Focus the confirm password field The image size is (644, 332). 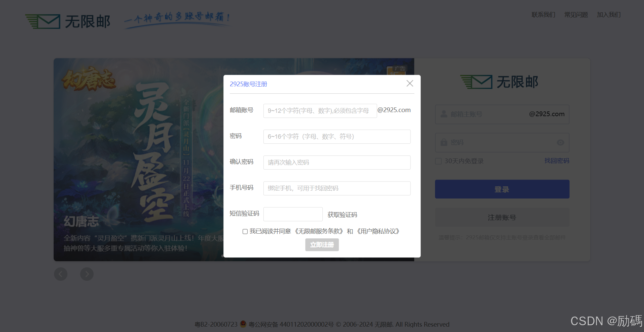coord(337,162)
